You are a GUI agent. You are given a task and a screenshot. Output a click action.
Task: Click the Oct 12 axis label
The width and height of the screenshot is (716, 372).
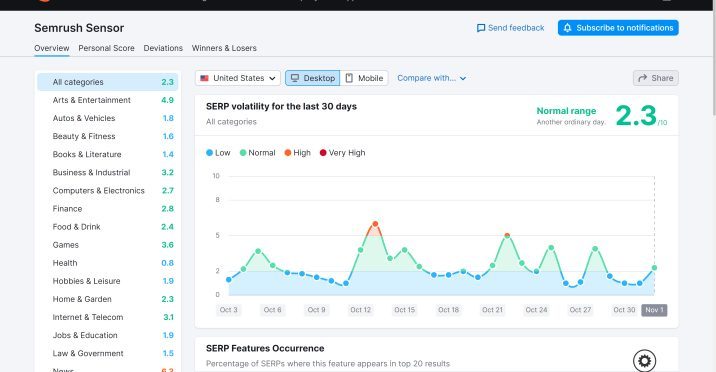tap(360, 310)
